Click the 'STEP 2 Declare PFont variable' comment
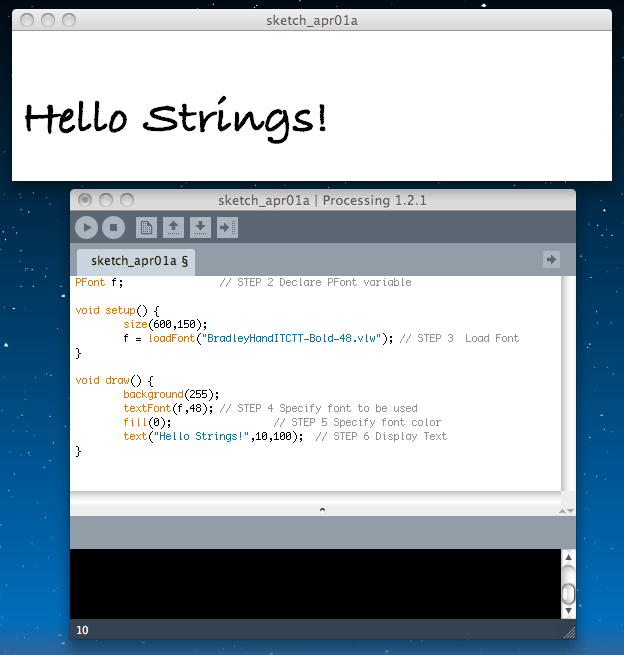The width and height of the screenshot is (624, 655). (315, 282)
